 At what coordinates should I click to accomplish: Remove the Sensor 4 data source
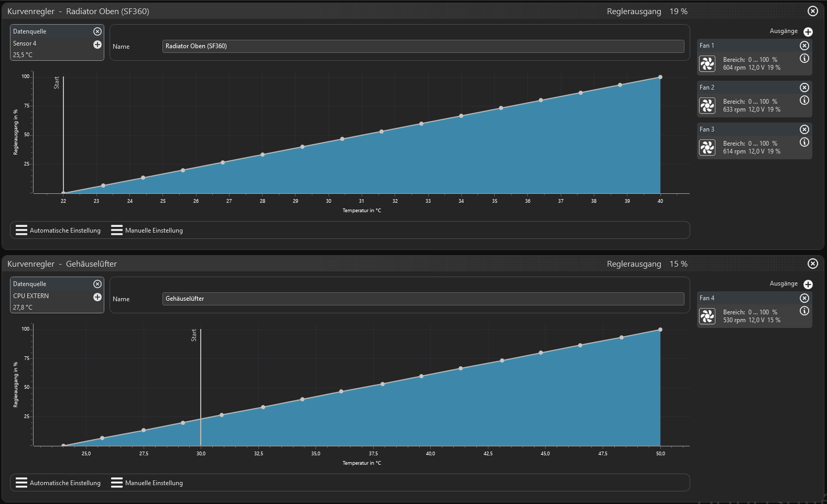[97, 31]
